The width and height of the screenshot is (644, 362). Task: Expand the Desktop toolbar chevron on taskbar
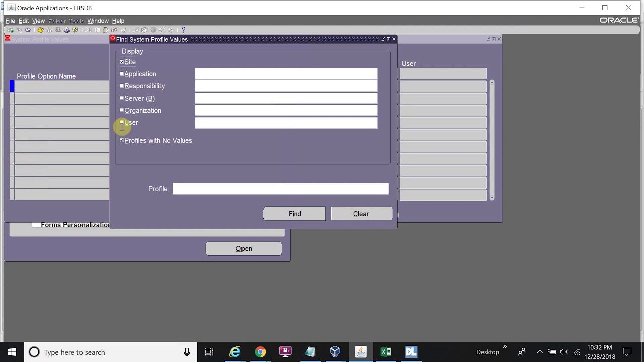pos(505,347)
